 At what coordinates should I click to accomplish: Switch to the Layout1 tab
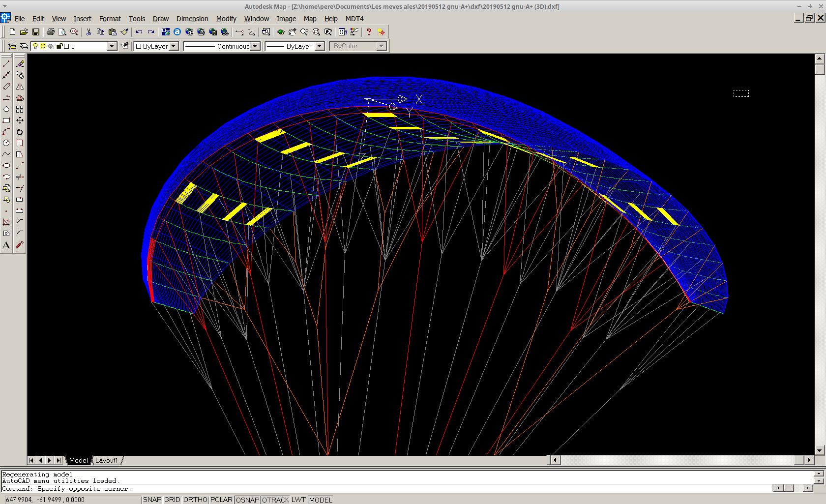tap(107, 460)
